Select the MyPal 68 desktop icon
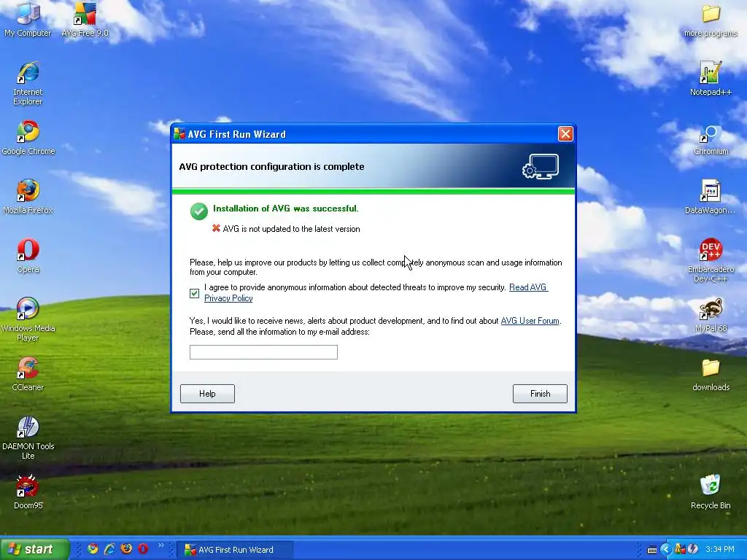 [711, 315]
